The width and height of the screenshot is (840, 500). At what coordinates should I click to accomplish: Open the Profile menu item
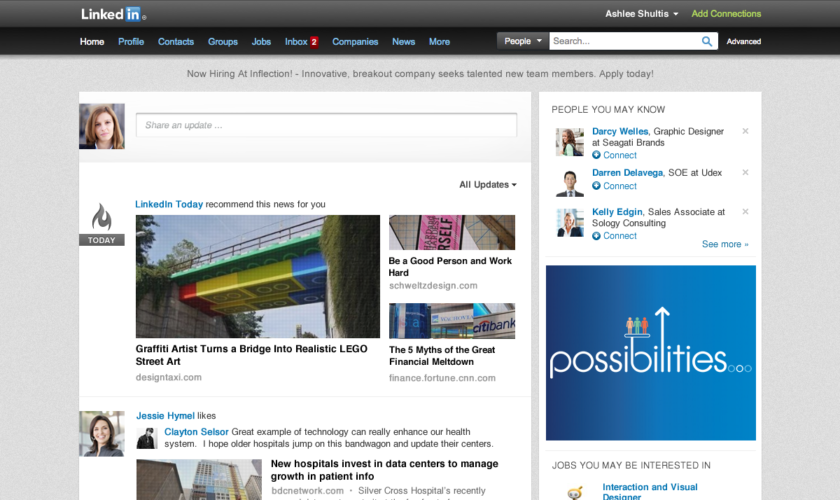[131, 42]
